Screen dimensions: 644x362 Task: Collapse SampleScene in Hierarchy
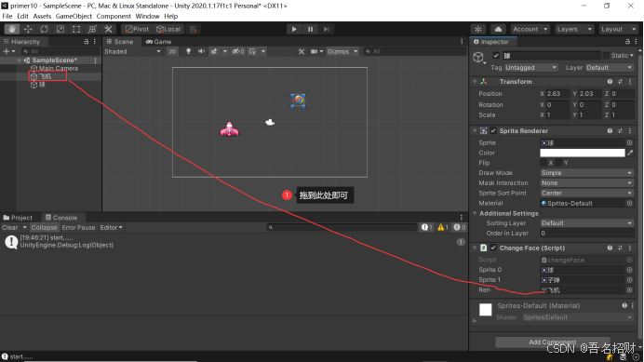(x=19, y=60)
